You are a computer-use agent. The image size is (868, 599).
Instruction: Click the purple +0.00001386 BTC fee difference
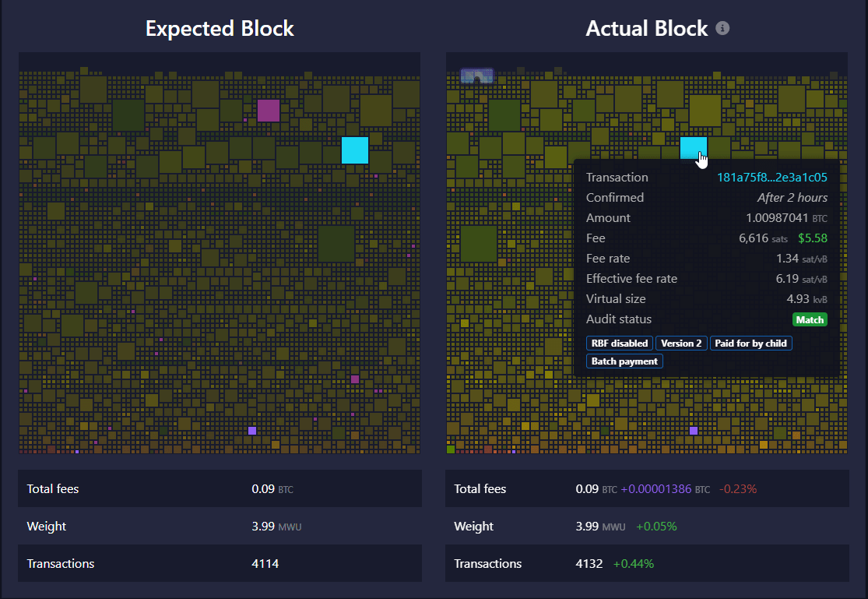tap(665, 489)
